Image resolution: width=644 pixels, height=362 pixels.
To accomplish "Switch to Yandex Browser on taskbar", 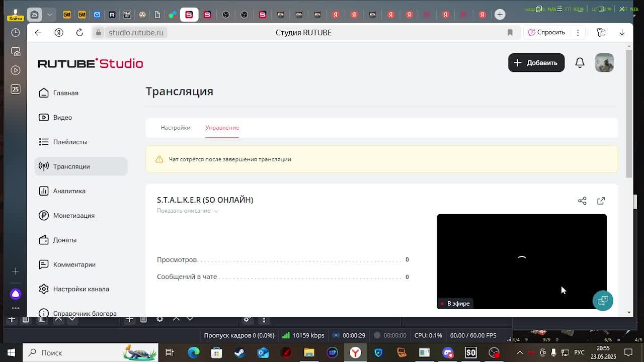I will (355, 352).
